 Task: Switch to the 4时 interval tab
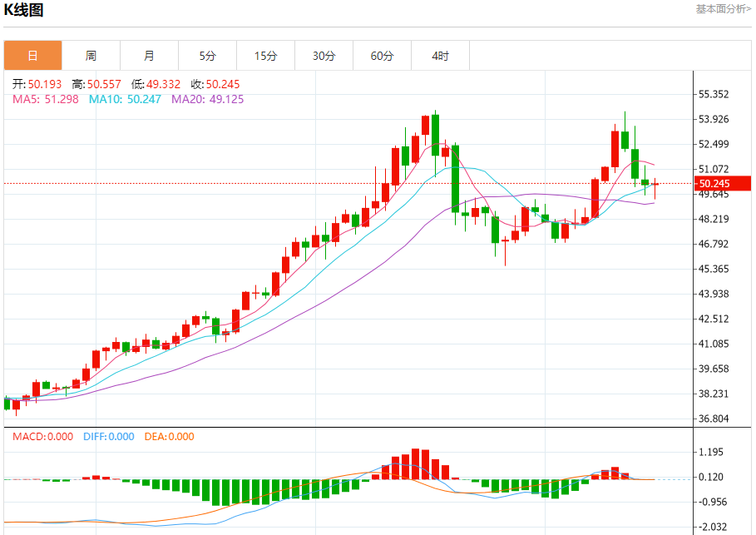[440, 56]
